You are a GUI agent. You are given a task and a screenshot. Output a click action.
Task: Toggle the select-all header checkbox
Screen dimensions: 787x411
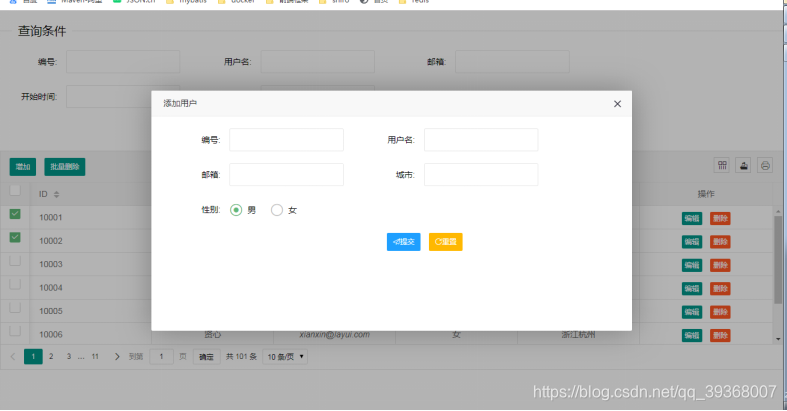[15, 190]
